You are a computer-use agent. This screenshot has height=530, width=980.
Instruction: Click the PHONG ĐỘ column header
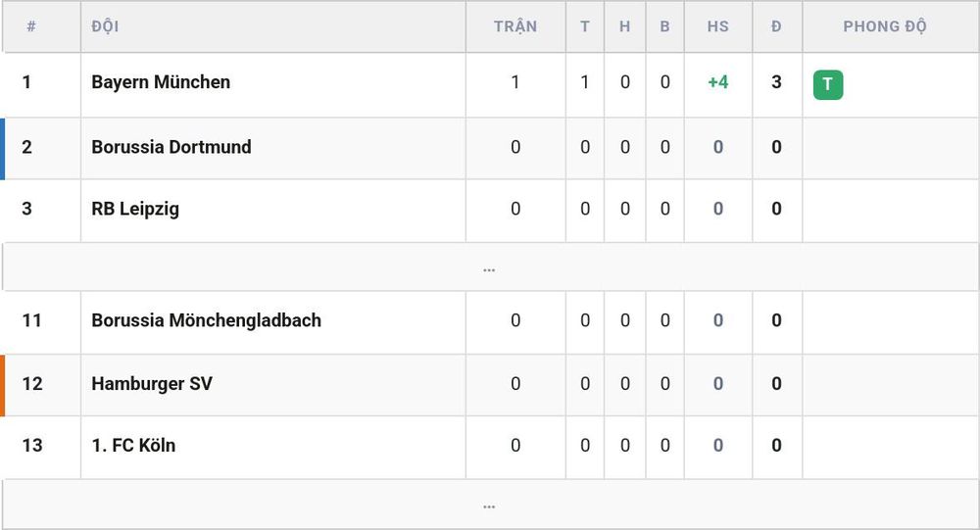coord(884,26)
